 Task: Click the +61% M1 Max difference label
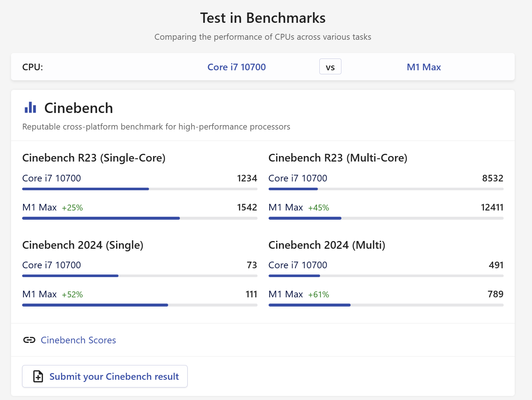[x=319, y=295]
